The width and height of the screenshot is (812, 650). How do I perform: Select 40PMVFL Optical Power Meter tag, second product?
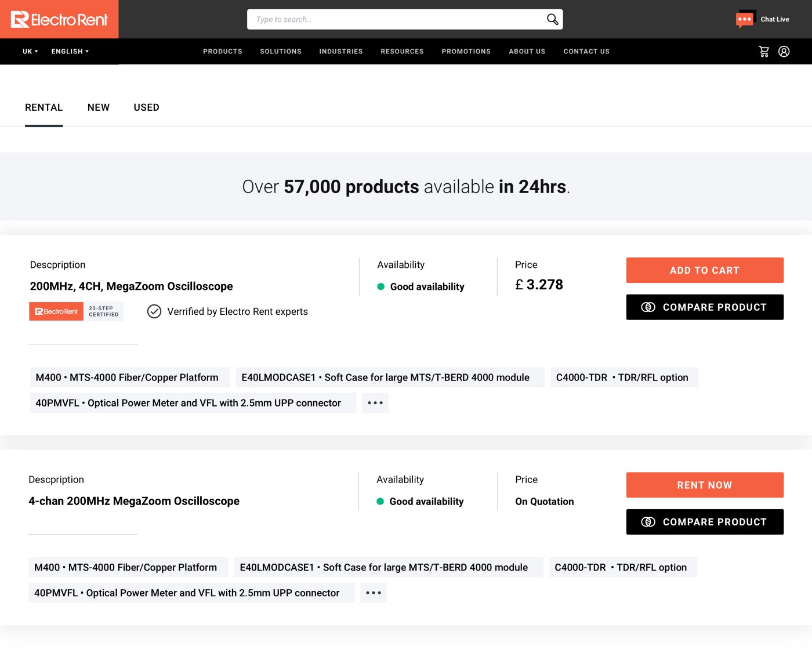tap(191, 593)
